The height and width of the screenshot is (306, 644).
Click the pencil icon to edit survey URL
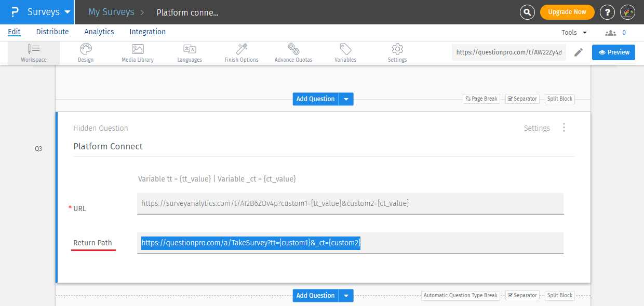point(579,52)
